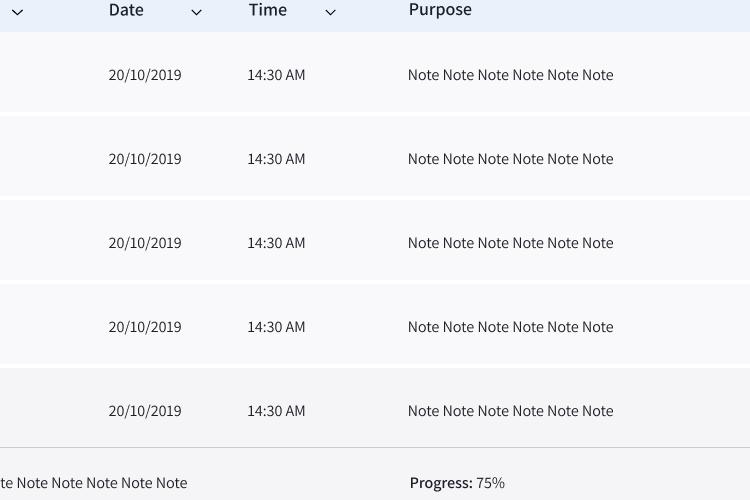Click the fourth row's date value
This screenshot has width=750, height=500.
click(x=145, y=327)
